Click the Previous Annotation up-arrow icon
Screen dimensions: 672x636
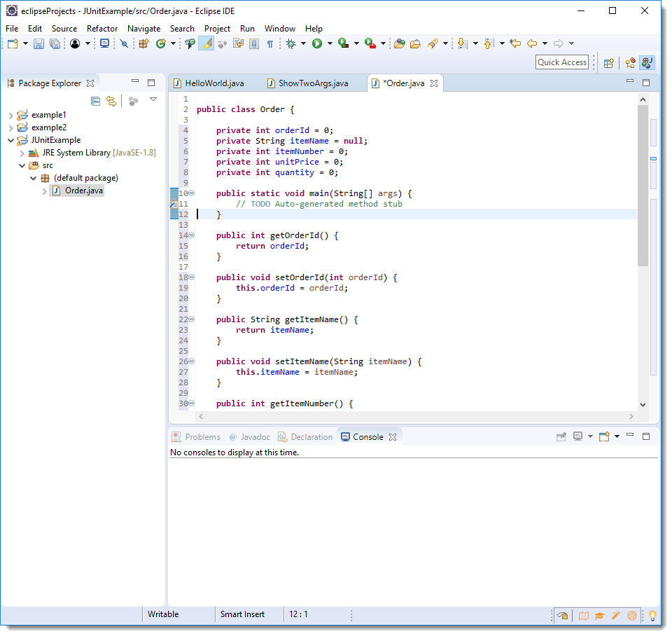[489, 43]
